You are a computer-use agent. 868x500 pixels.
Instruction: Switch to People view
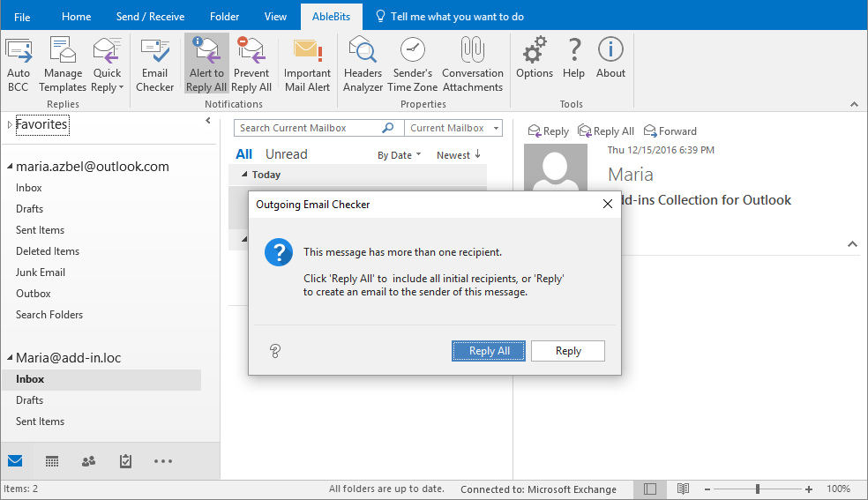tap(88, 461)
